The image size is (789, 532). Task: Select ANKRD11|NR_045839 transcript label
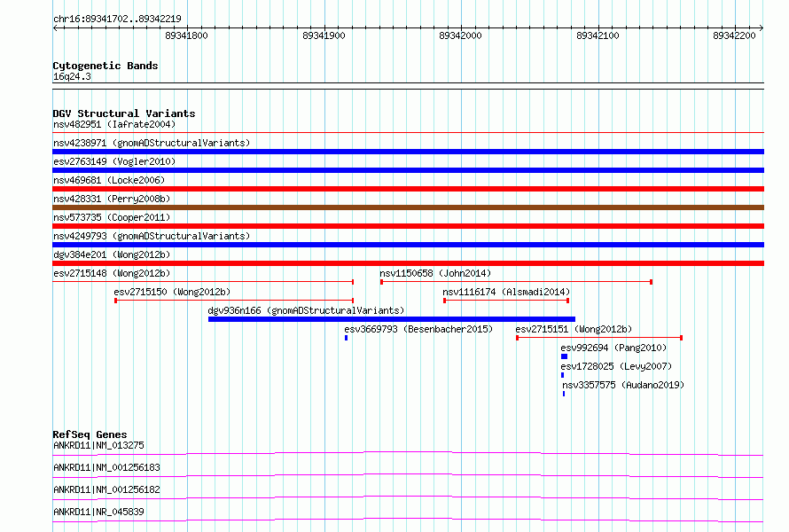click(x=98, y=512)
